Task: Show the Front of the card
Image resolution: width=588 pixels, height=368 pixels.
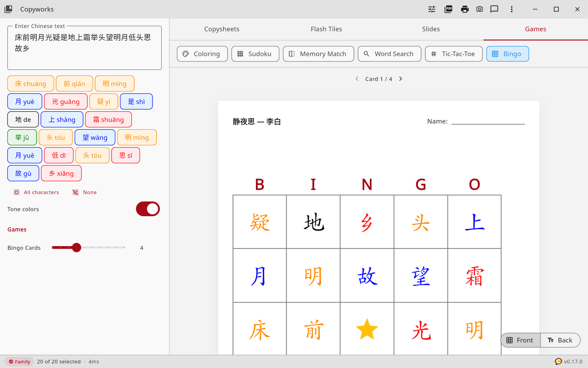Action: pyautogui.click(x=520, y=340)
